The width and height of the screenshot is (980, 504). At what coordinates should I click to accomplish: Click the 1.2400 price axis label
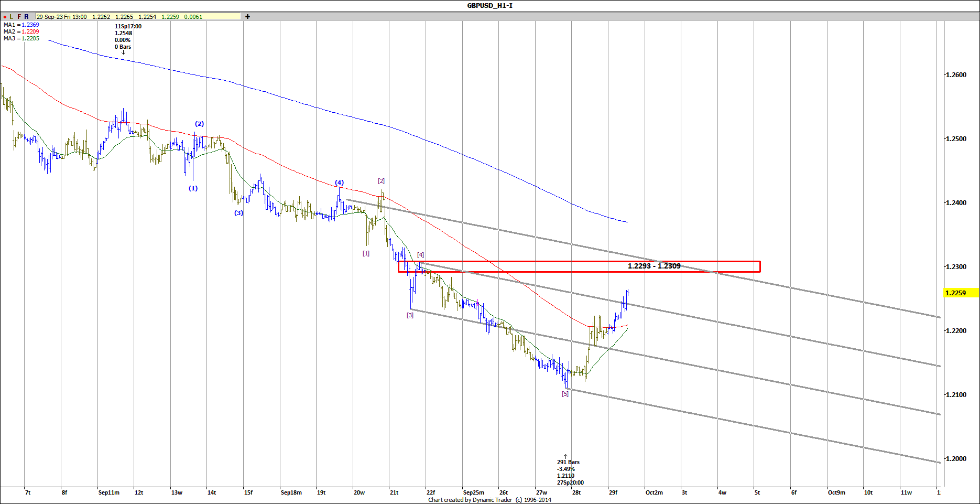(x=956, y=203)
